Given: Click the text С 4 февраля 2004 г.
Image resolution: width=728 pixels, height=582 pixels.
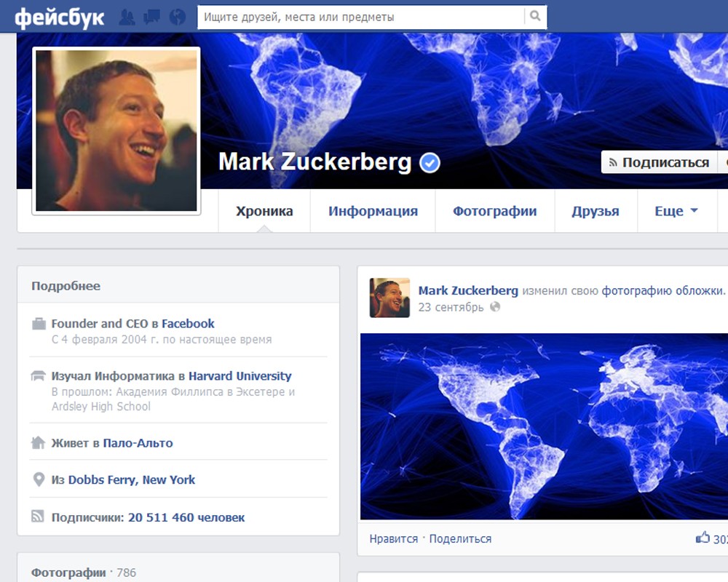Looking at the screenshot, I should 106,340.
